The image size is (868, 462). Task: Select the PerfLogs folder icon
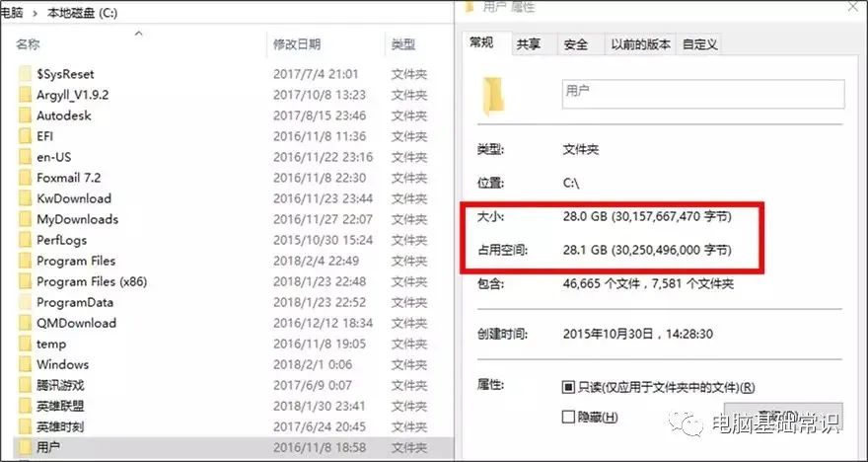coord(25,240)
